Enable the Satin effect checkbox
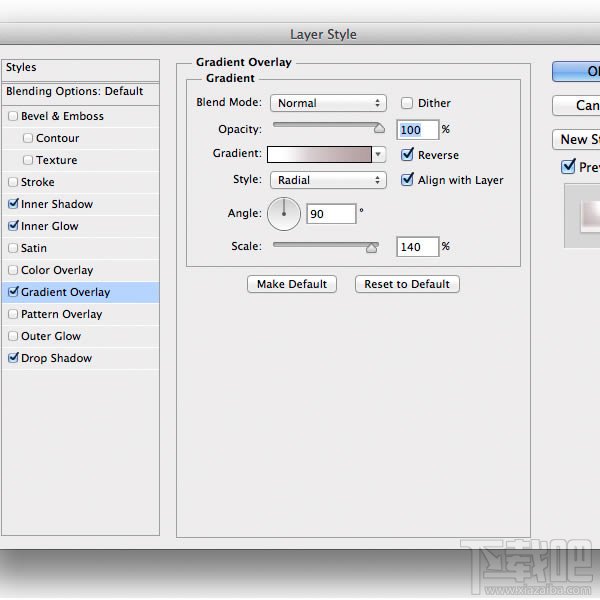Screen dimensions: 600x600 click(13, 248)
